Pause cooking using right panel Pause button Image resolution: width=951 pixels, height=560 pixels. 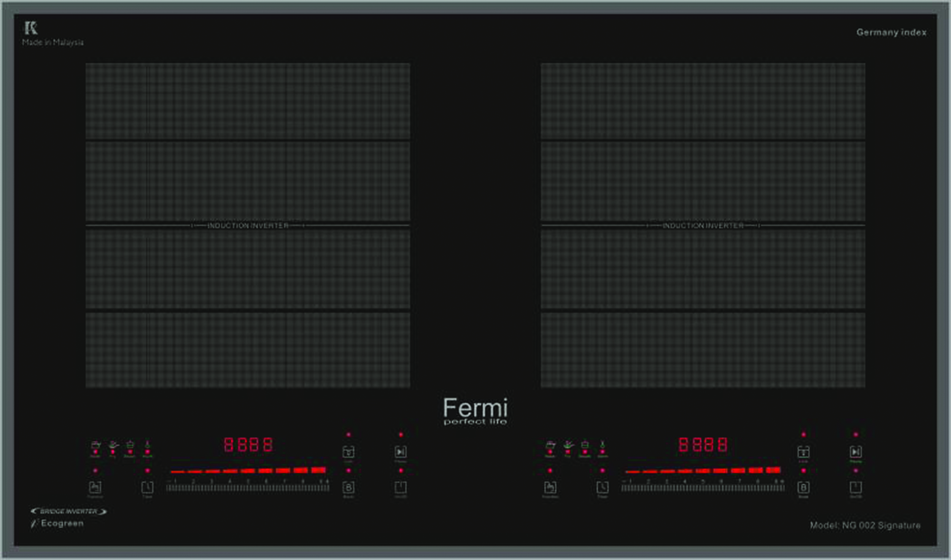[x=856, y=452]
